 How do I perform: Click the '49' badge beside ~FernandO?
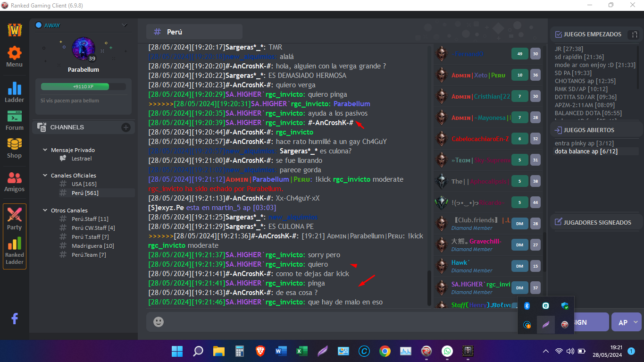[519, 54]
